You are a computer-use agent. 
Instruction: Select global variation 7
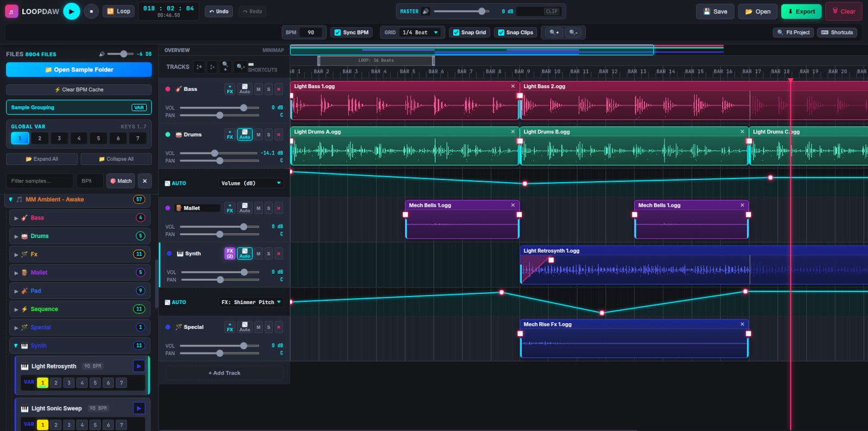tap(138, 138)
